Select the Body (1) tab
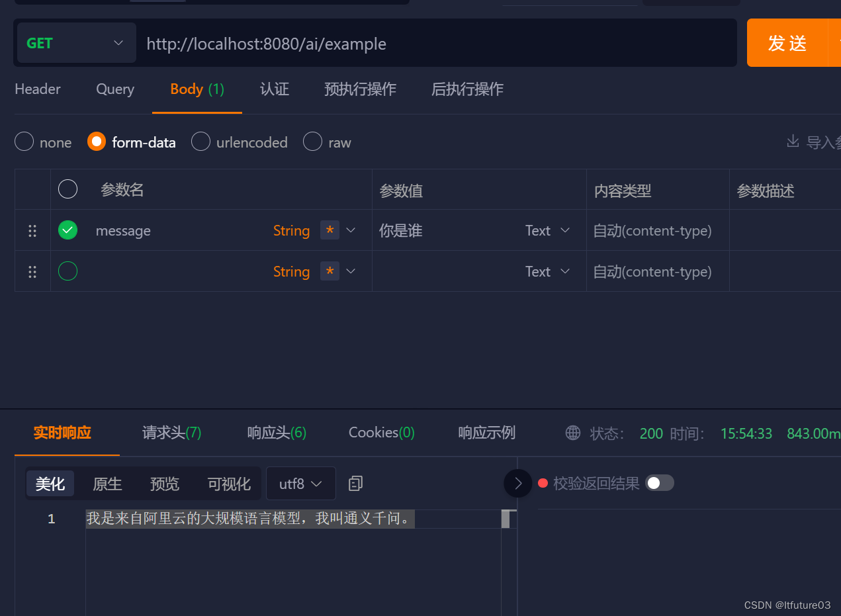This screenshot has width=841, height=616. [197, 89]
